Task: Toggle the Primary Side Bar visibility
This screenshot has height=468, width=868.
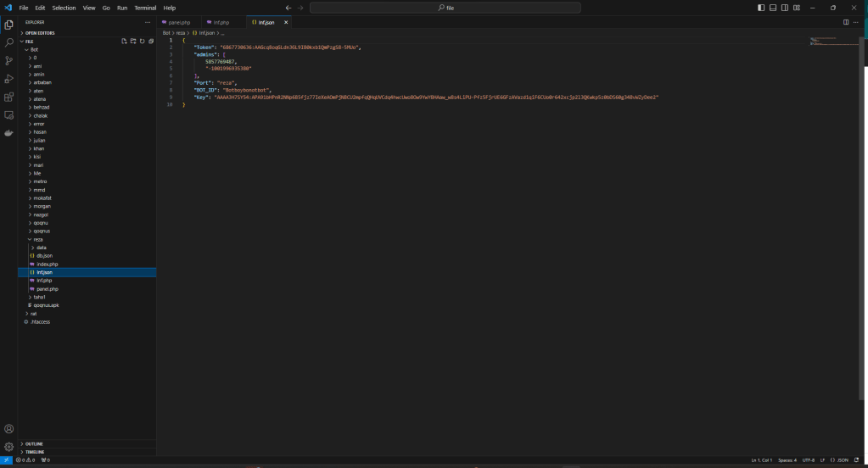Action: coord(761,8)
